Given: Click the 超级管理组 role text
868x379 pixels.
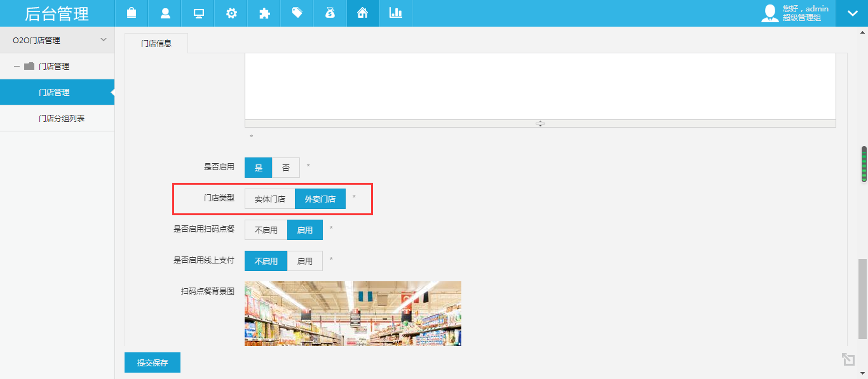Looking at the screenshot, I should point(802,18).
